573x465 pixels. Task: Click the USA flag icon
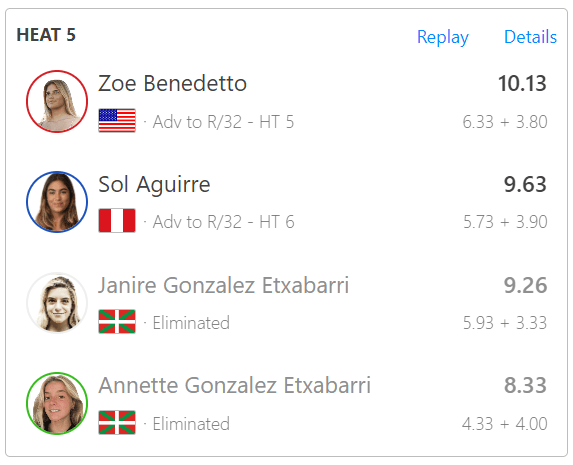point(117,120)
